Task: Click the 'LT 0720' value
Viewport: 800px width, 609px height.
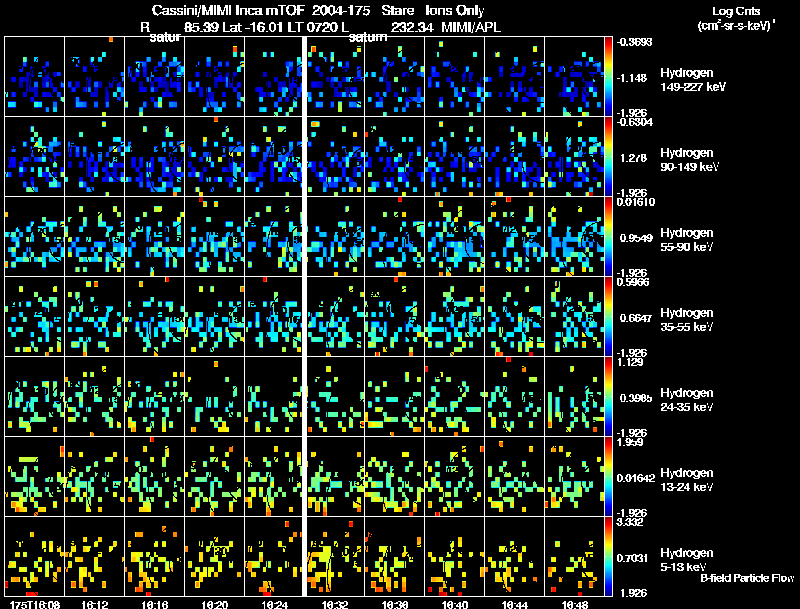Action: (x=312, y=27)
